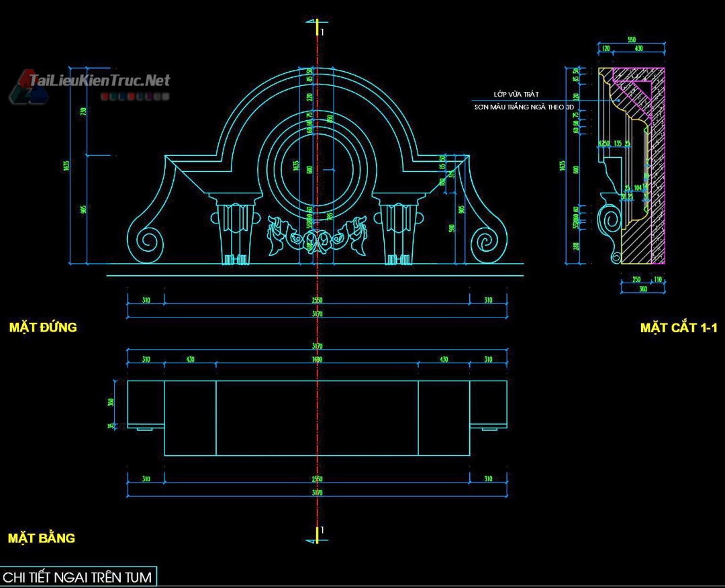Click the MẶT CẮT 1-1 view label
725x588 pixels.
679,328
